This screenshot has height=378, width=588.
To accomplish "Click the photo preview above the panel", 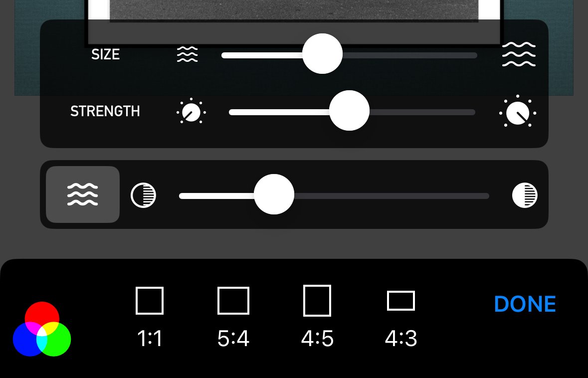I will pyautogui.click(x=294, y=10).
